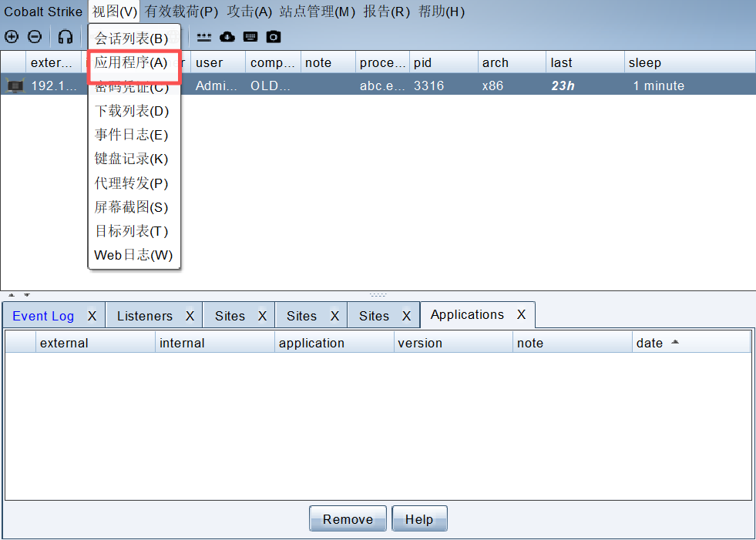
Task: Close the Applications tab
Action: (x=521, y=315)
